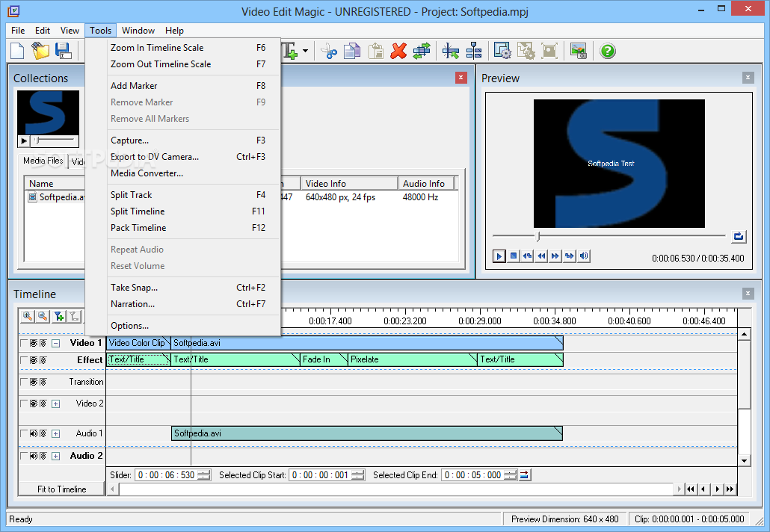
Task: Click the Preview seek slider thumb
Action: coord(538,237)
